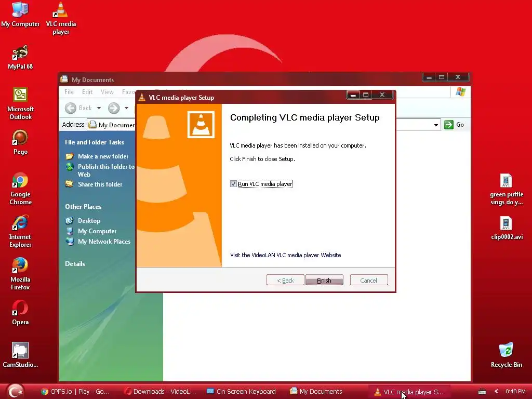Open the File menu in My Documents
Image resolution: width=532 pixels, height=399 pixels.
point(69,91)
